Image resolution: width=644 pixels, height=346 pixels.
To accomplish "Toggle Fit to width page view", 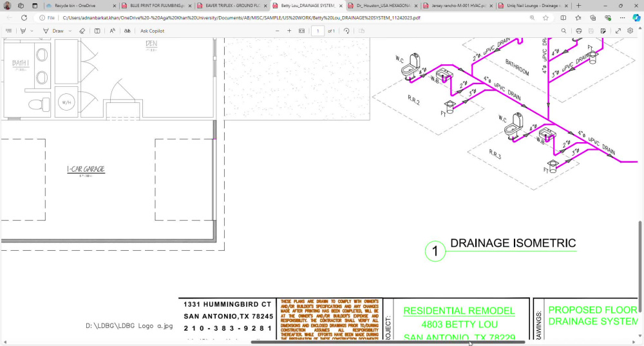I will point(301,31).
